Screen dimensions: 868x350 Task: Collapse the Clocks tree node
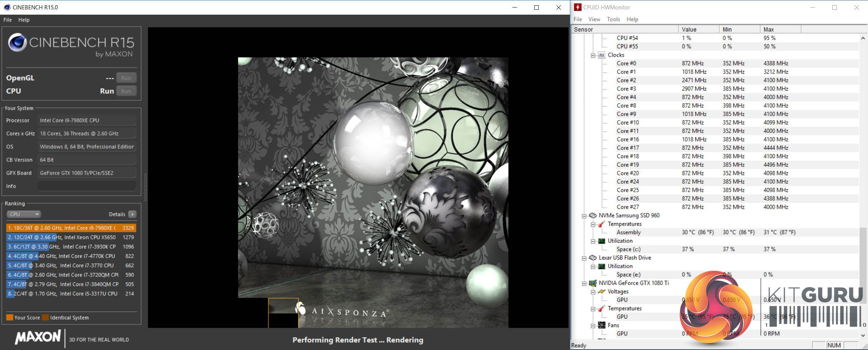click(593, 56)
